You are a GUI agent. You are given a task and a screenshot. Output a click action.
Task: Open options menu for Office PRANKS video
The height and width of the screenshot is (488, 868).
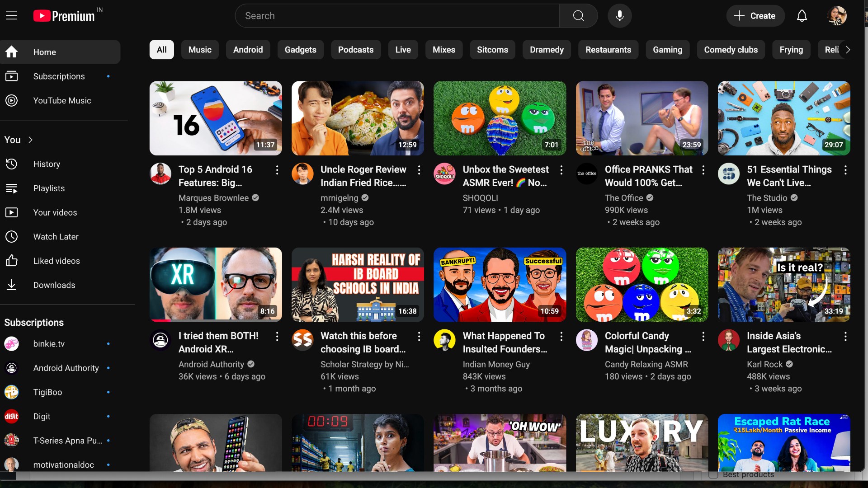point(703,170)
